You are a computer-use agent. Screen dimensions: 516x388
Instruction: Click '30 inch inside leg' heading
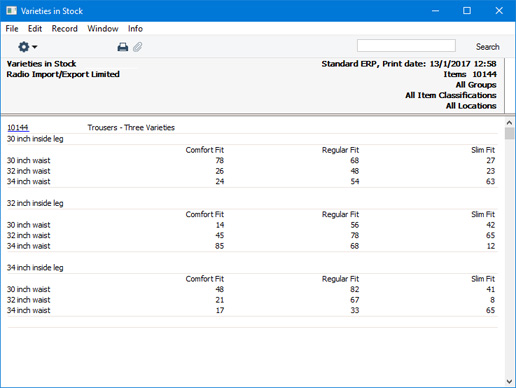[35, 139]
